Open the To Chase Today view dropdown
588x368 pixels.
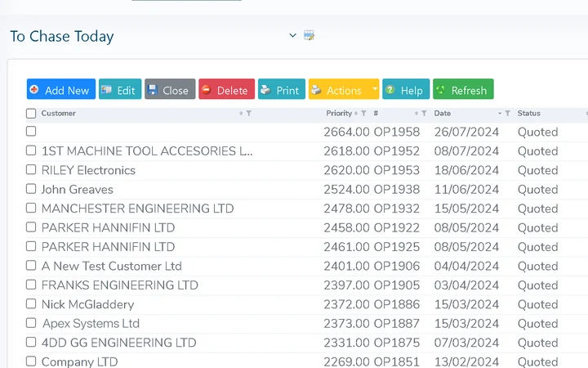click(293, 35)
